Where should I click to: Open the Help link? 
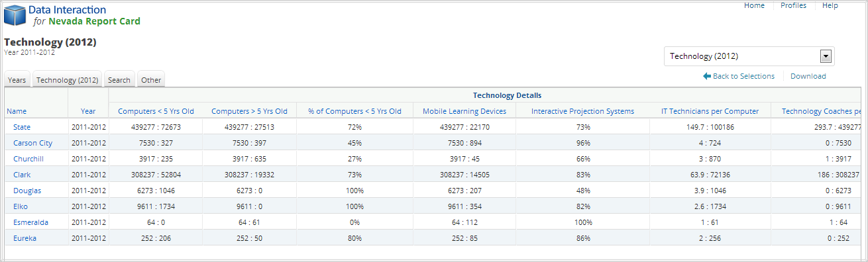pyautogui.click(x=830, y=5)
